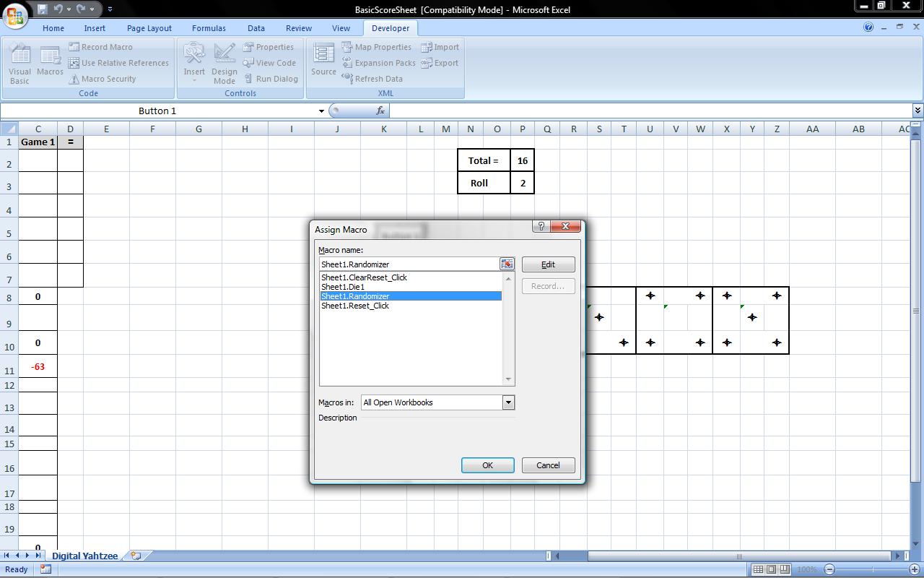Go to the last sheet navigation arrow
This screenshot has width=924, height=578.
38,556
